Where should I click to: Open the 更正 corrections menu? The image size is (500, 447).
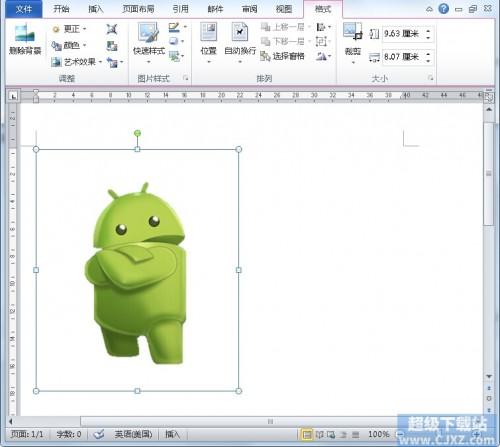coord(70,29)
